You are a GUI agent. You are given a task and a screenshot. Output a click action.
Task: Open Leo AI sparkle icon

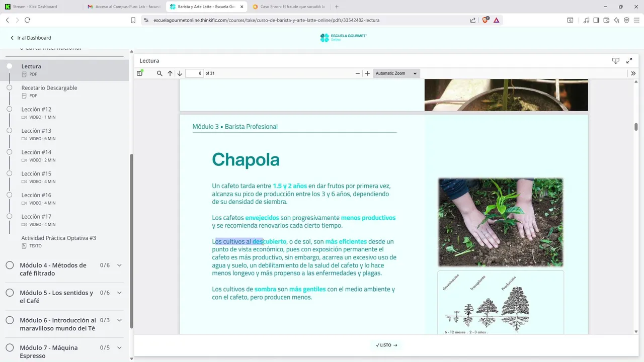[x=616, y=20]
